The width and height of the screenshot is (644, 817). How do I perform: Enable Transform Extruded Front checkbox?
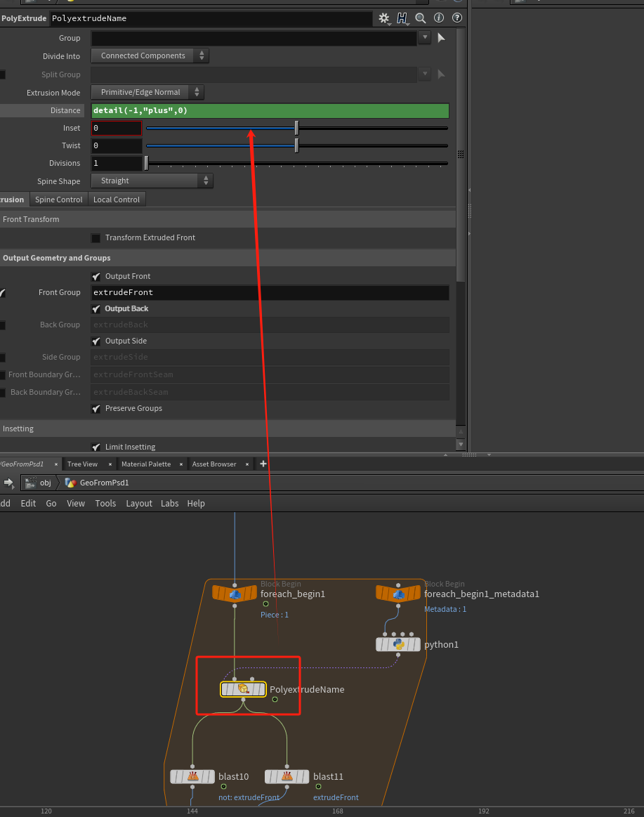point(96,238)
